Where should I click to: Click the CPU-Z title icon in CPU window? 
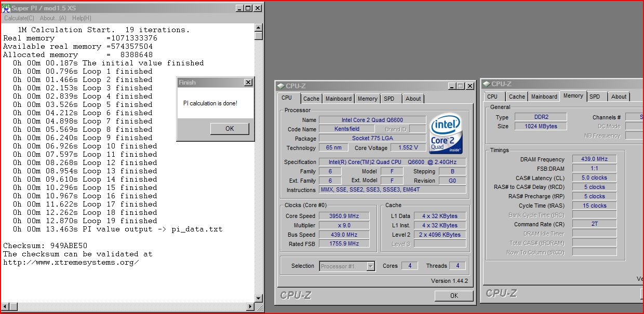pyautogui.click(x=280, y=86)
